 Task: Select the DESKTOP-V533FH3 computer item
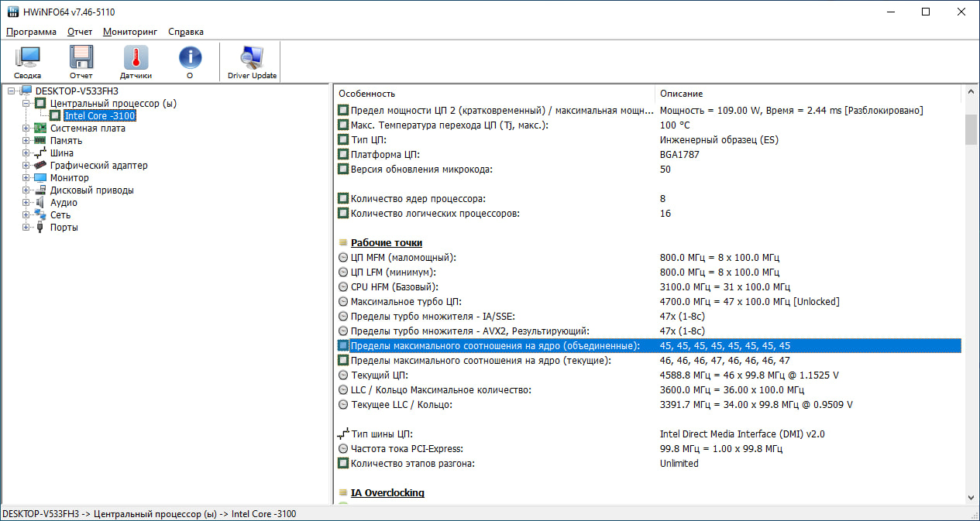77,91
